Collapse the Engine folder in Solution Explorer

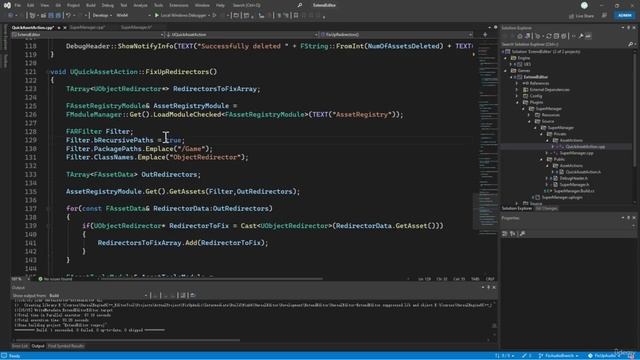506,58
